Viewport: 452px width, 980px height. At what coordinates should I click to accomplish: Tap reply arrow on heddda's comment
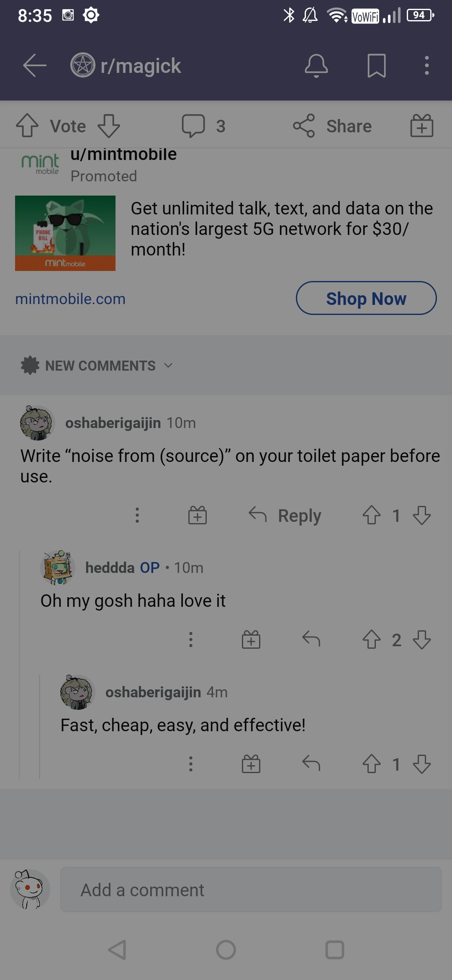point(311,640)
